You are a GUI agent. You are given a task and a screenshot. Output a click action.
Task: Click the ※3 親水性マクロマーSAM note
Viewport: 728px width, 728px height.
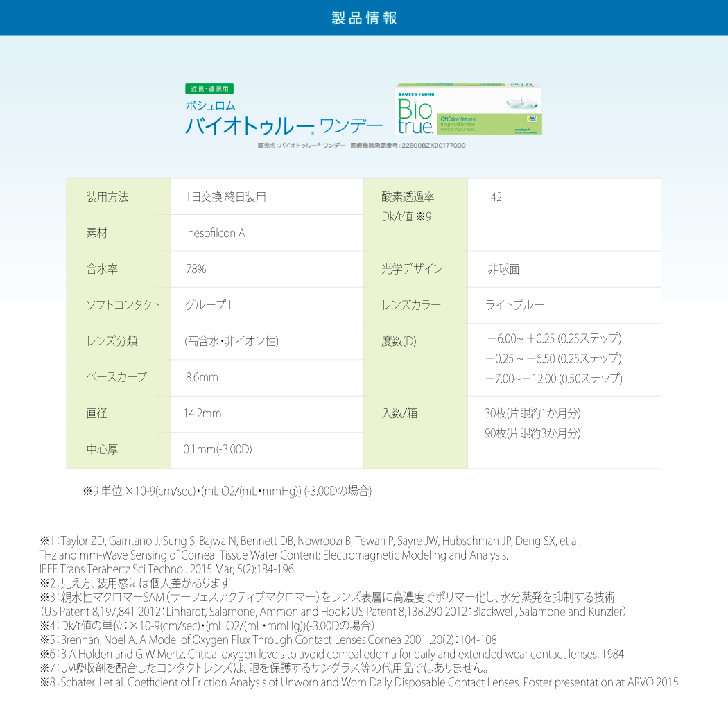(327, 597)
